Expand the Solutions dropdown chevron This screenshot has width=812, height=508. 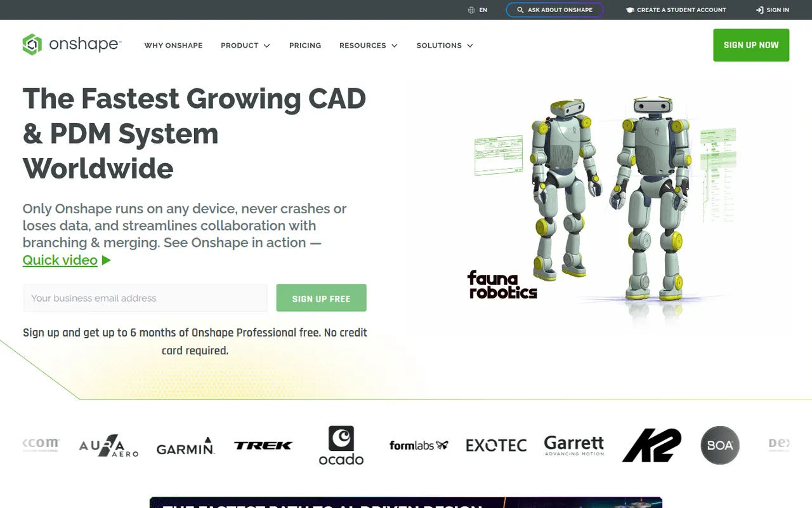[x=470, y=46]
